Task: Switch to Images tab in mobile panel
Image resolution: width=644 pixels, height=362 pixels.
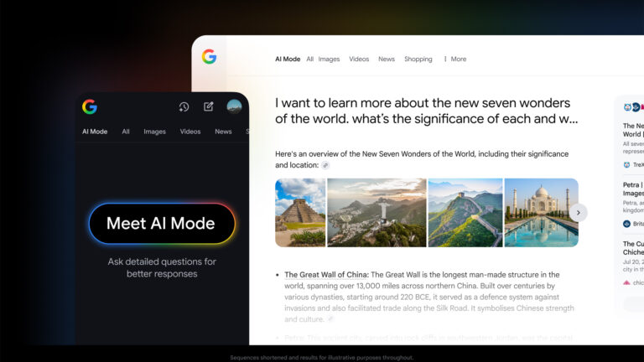Action: coord(155,132)
